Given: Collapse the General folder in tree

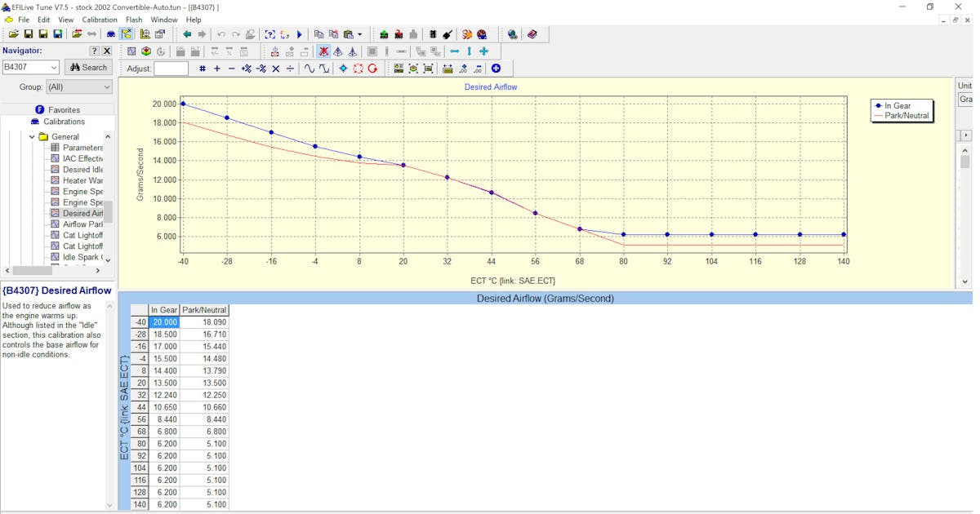Looking at the screenshot, I should 33,137.
